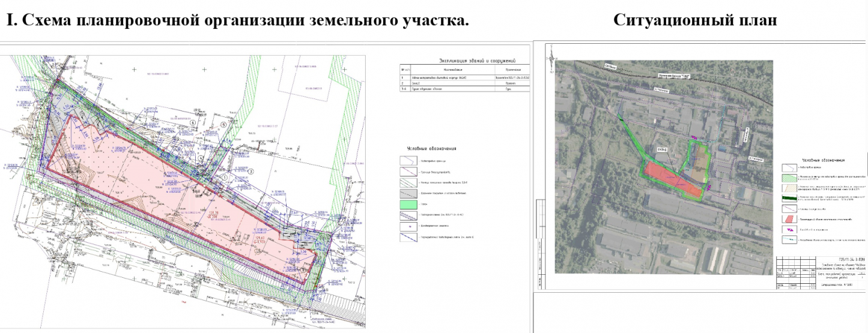Click the cyan line symbol in situational legend
This screenshot has height=333, width=868.
pos(789,239)
